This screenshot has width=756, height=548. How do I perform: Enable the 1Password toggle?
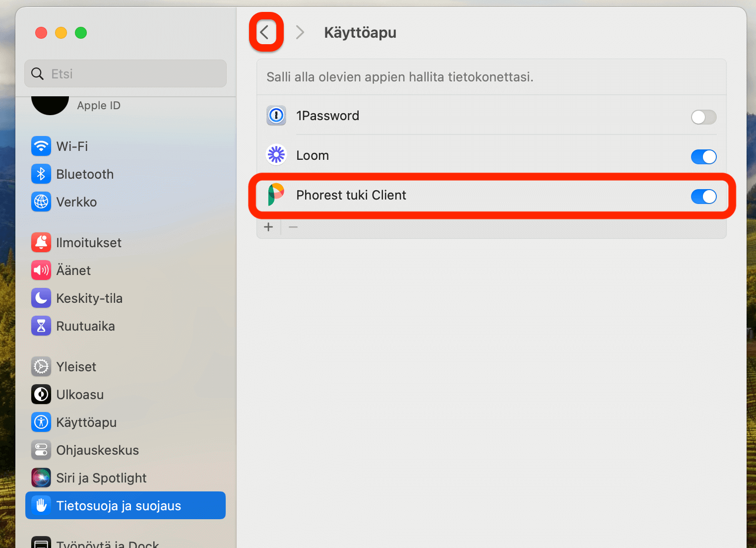pyautogui.click(x=703, y=117)
